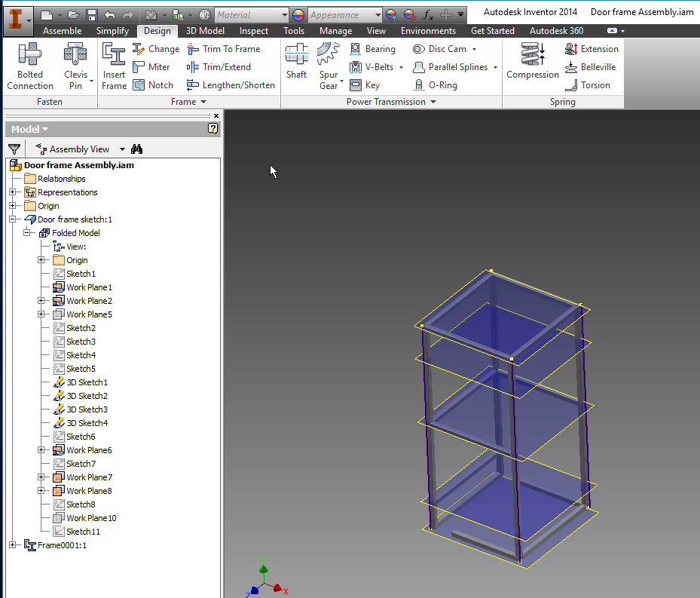Activate the Shaft generator
The width and height of the screenshot is (700, 598).
coord(296,64)
